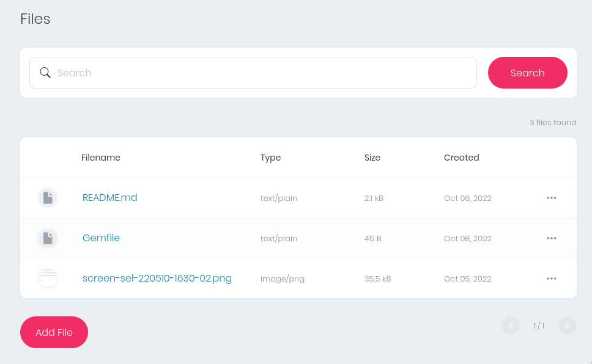Click the Oct 08, 2022 date for README.md
The image size is (592, 364).
[468, 198]
